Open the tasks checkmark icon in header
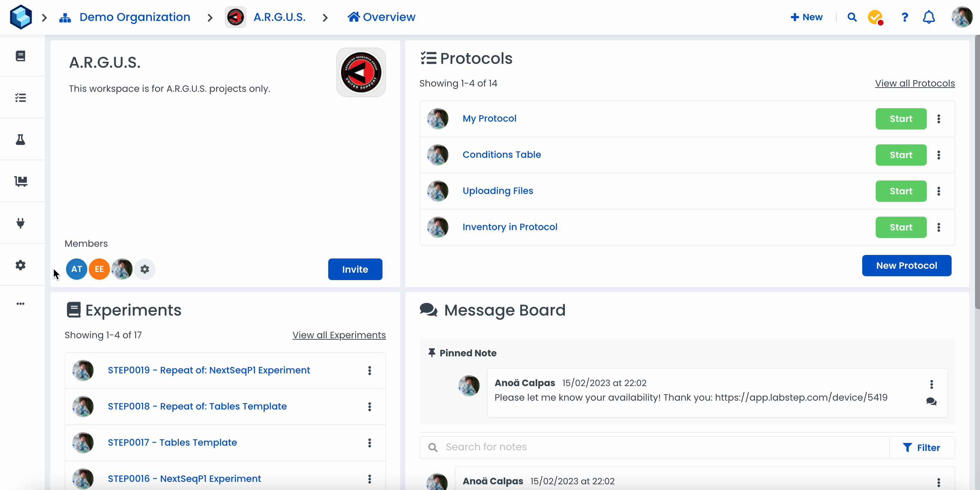The height and width of the screenshot is (490, 980). point(875,17)
